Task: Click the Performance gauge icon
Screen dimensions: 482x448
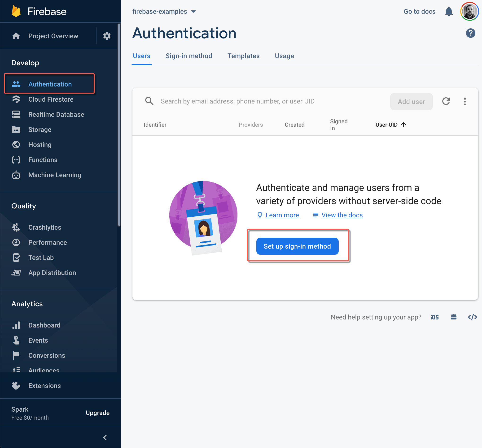Action: tap(16, 242)
